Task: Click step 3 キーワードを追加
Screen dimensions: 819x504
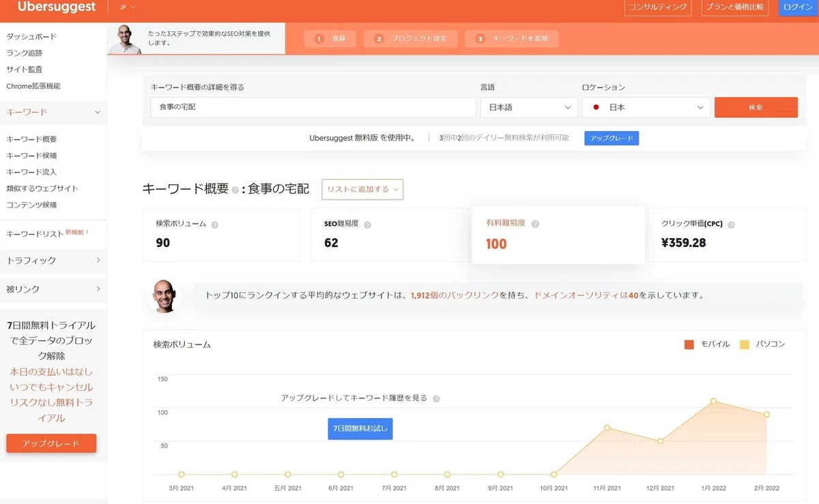Action: (x=512, y=39)
